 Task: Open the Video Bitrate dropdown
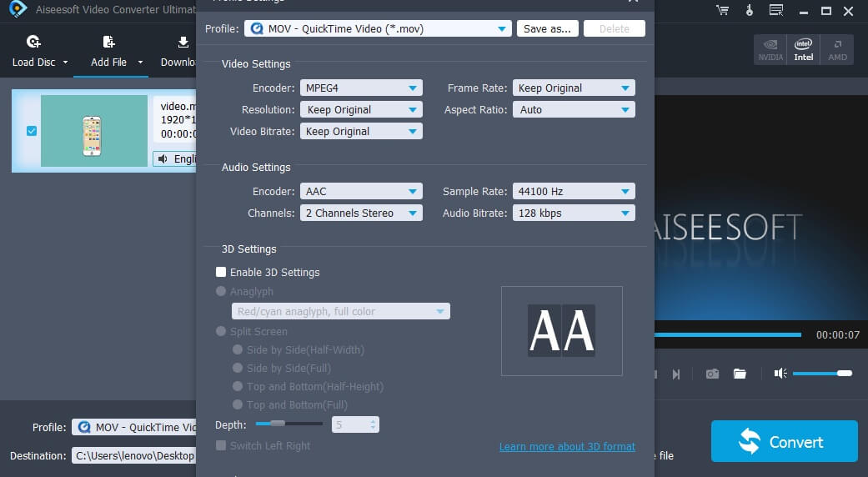pyautogui.click(x=361, y=131)
